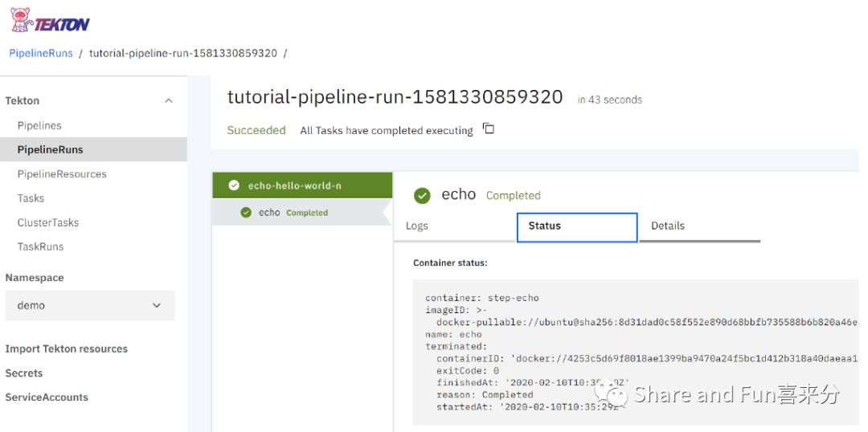Switch to the Logs tab
Image resolution: width=868 pixels, height=432 pixels.
[417, 226]
